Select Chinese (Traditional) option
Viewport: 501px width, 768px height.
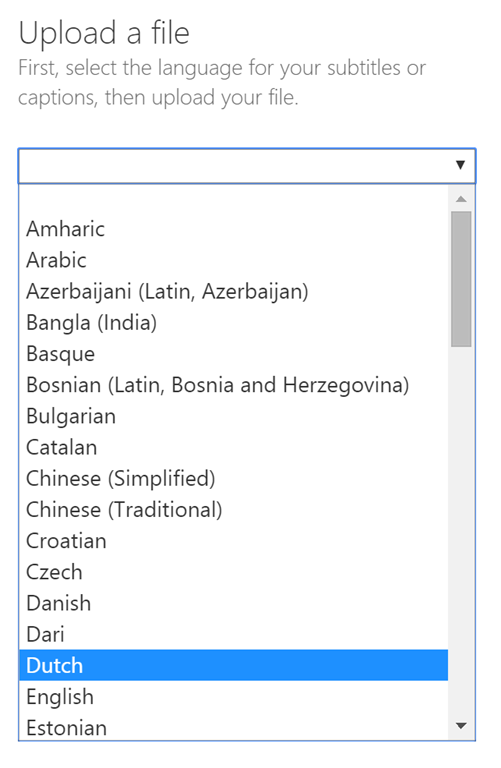[x=234, y=510]
